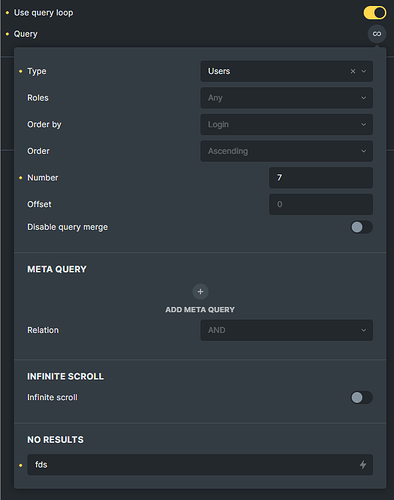Click the No results text field
Screen dimensions: 394x500
pyautogui.click(x=200, y=465)
